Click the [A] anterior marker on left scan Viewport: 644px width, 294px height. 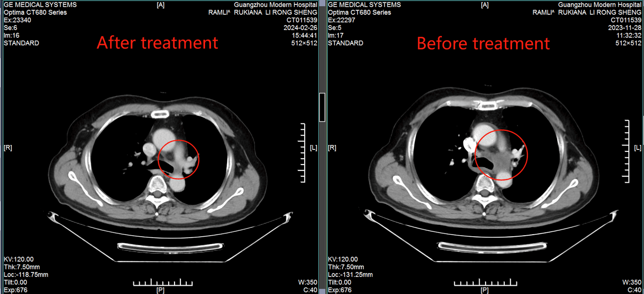pyautogui.click(x=160, y=5)
